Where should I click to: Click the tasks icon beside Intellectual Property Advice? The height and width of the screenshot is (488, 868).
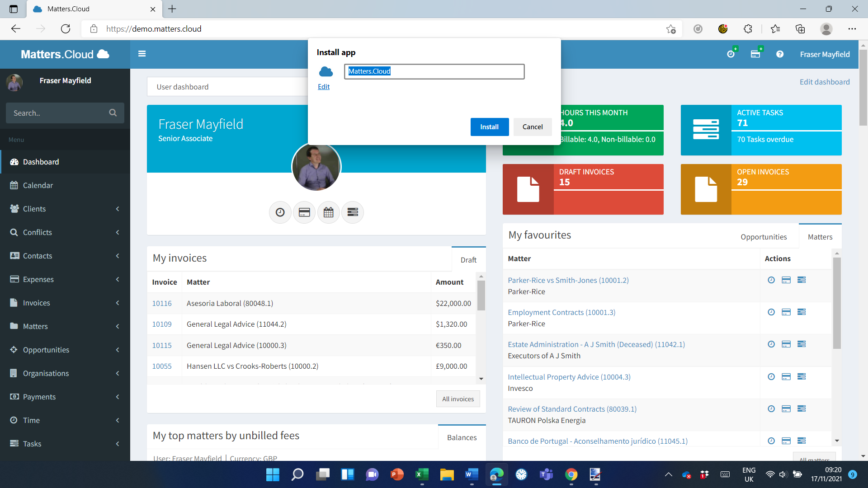click(x=802, y=376)
